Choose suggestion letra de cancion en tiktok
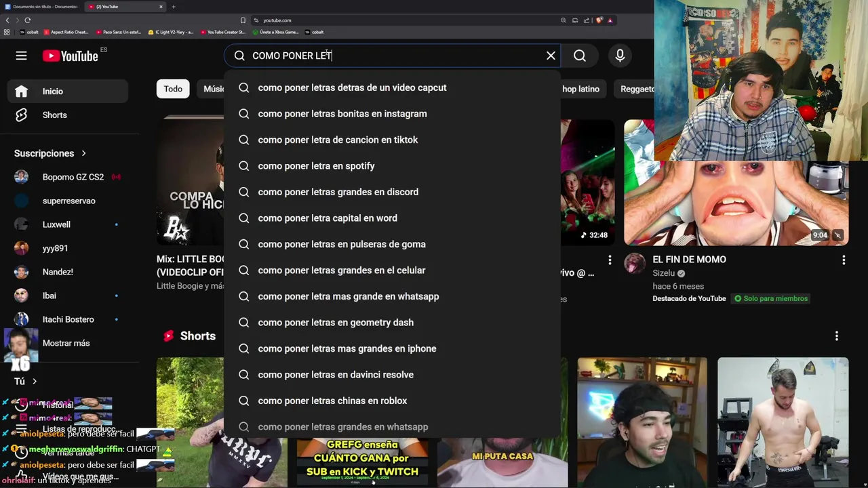 [x=392, y=140]
